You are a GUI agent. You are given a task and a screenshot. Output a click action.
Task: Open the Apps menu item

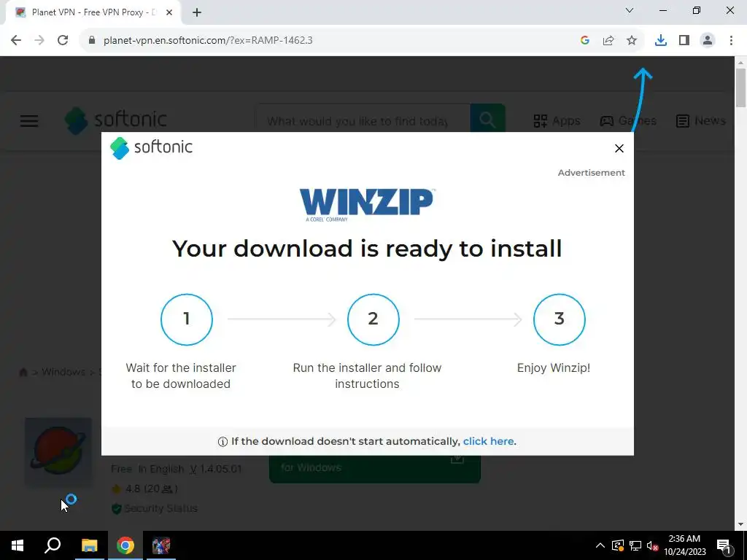557,121
